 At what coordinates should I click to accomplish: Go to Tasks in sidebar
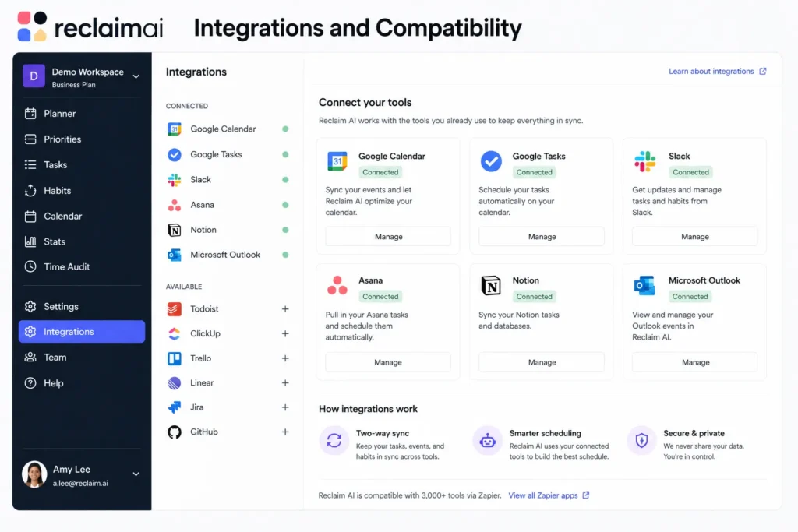[x=81, y=165]
